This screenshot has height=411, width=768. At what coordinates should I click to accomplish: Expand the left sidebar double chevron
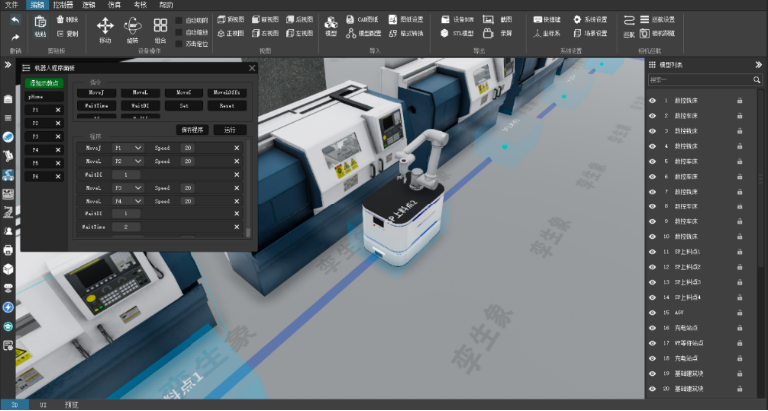point(8,65)
